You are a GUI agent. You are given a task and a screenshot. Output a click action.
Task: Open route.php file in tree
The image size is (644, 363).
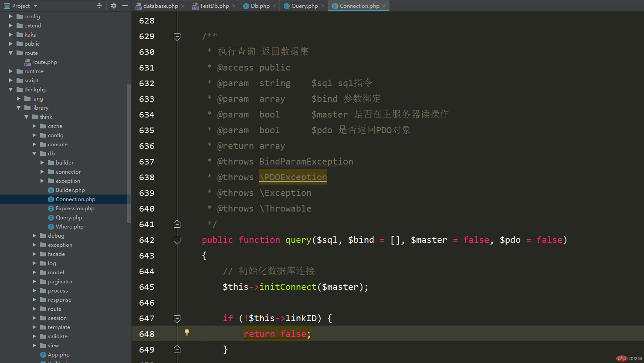tap(44, 62)
